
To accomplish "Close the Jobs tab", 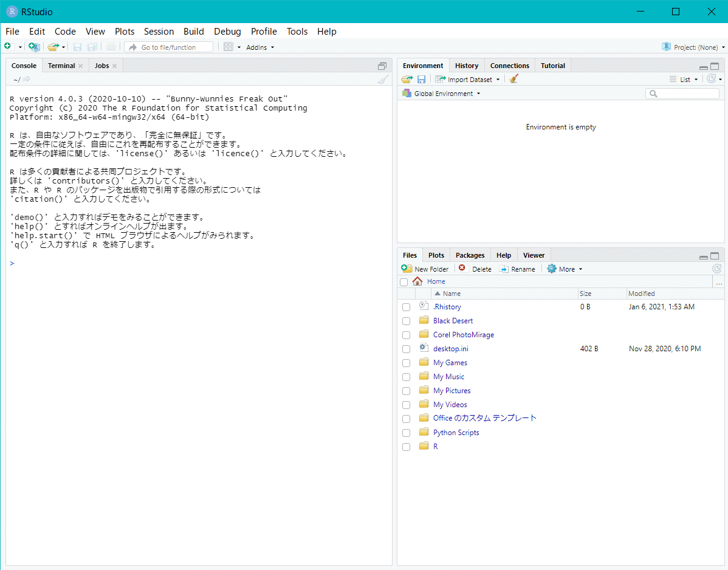I will pos(115,66).
